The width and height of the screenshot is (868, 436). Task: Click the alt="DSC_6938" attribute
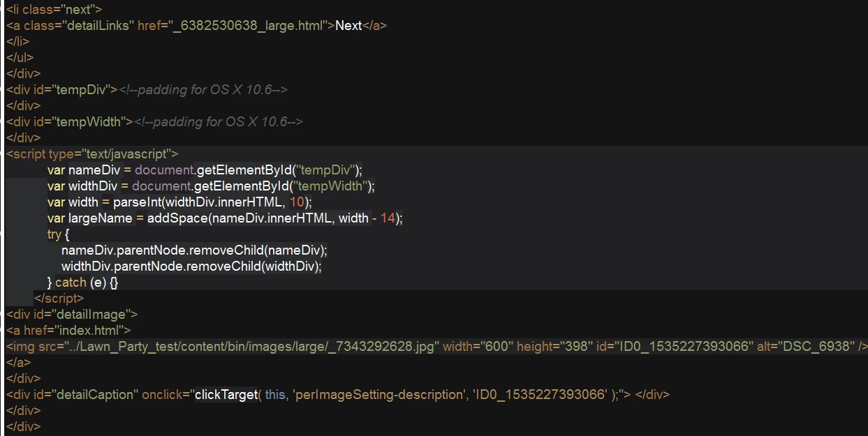click(x=807, y=347)
